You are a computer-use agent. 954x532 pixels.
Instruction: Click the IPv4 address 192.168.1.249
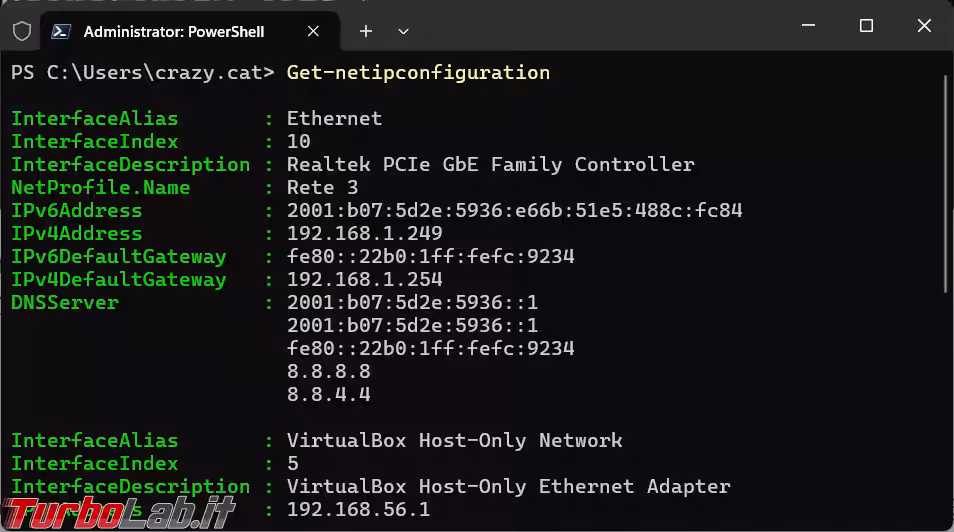pyautogui.click(x=364, y=233)
